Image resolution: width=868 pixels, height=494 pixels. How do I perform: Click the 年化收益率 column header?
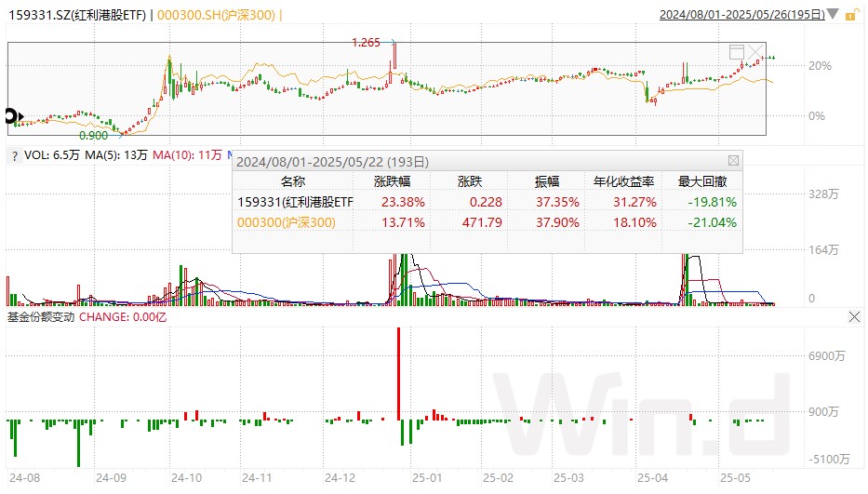[624, 181]
